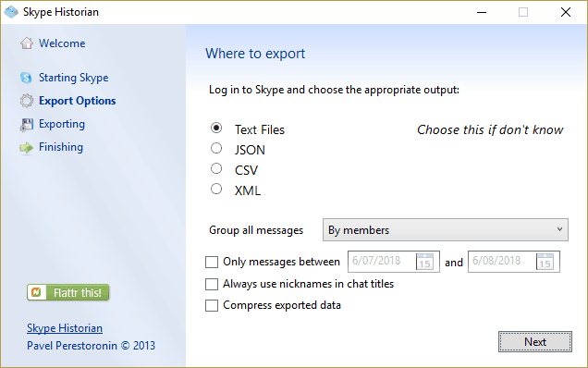Open the Finishing step in sidebar
The image size is (588, 368).
coord(61,147)
